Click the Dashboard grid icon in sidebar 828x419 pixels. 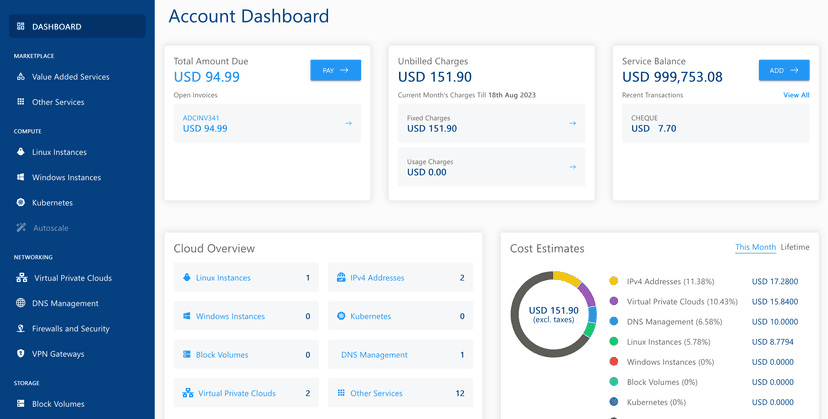pos(21,26)
